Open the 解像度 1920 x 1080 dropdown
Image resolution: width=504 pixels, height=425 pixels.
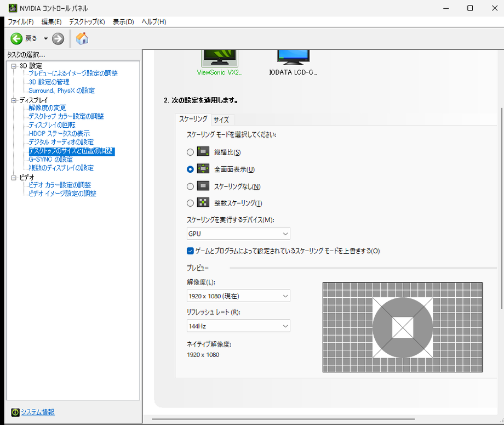pos(238,296)
